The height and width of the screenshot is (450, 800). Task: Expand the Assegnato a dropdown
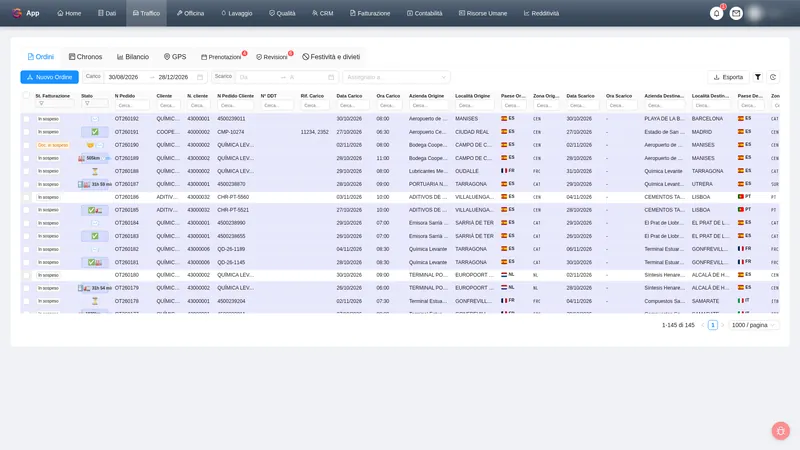coord(396,77)
